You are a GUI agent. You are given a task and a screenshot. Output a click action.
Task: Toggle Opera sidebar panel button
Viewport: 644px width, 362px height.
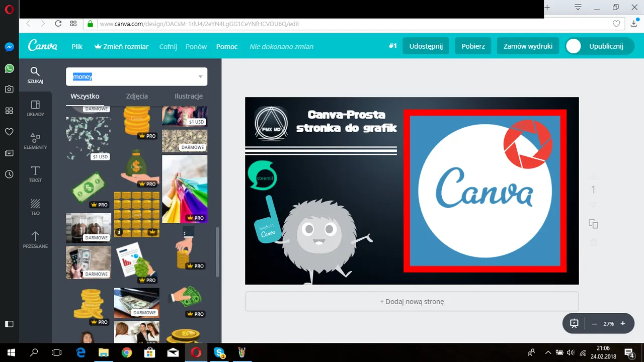point(9,324)
